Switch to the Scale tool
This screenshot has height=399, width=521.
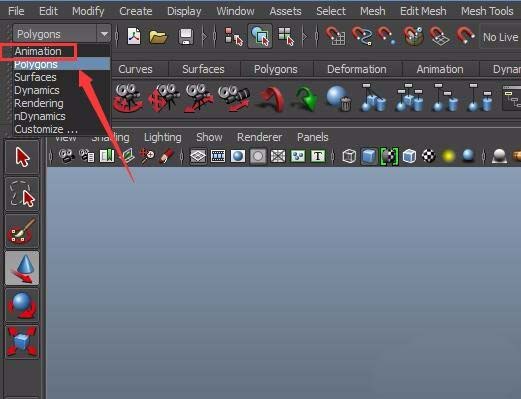click(x=22, y=342)
